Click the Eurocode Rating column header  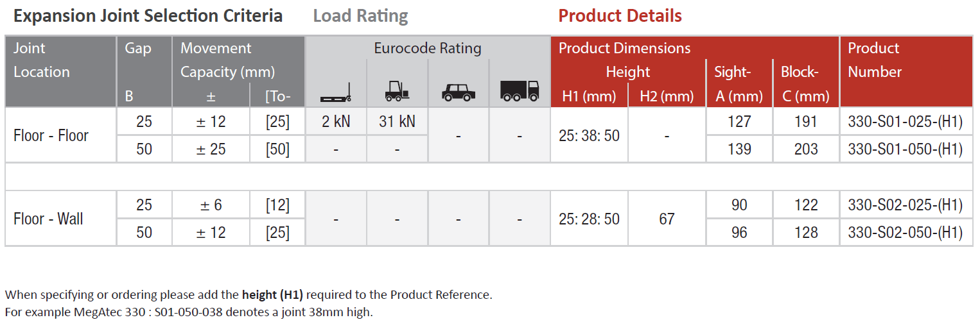pos(428,48)
